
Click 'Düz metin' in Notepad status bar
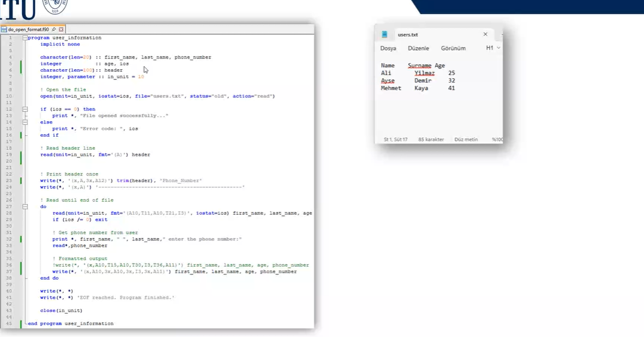click(x=466, y=140)
